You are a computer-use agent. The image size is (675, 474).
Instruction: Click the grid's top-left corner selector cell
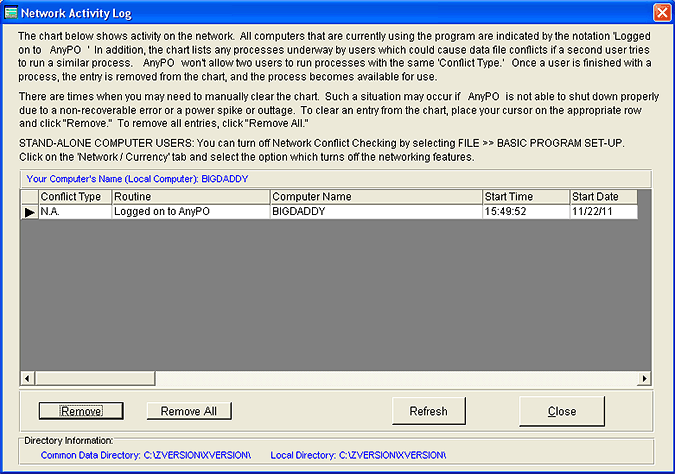[30, 197]
